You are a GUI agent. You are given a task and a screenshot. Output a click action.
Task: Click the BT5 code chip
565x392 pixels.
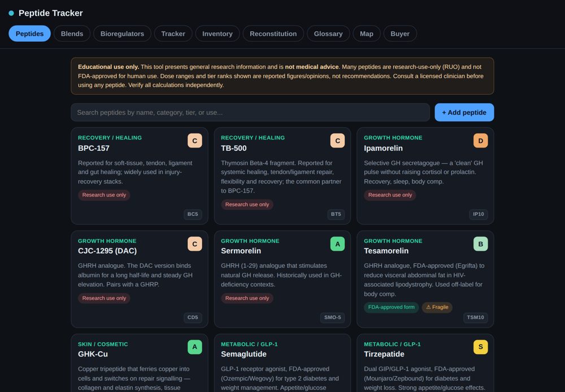336,214
